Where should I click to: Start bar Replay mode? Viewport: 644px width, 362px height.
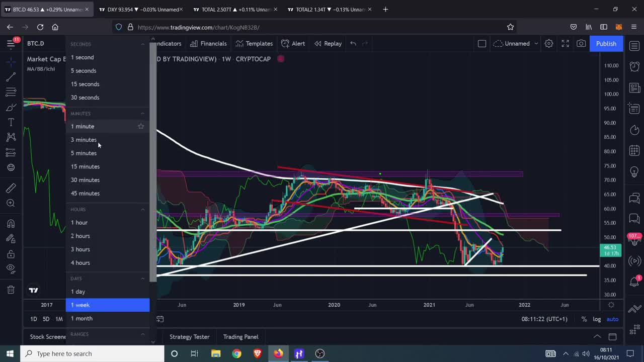click(x=328, y=44)
